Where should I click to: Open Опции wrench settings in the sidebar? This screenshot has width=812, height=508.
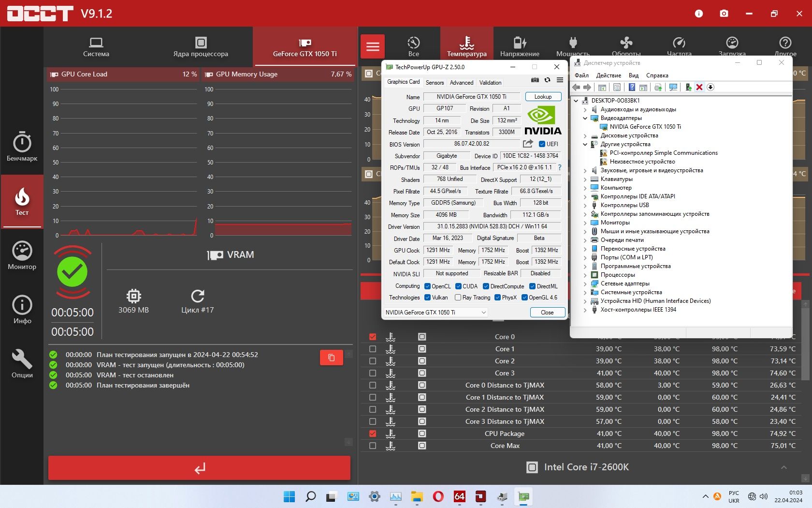coord(22,364)
